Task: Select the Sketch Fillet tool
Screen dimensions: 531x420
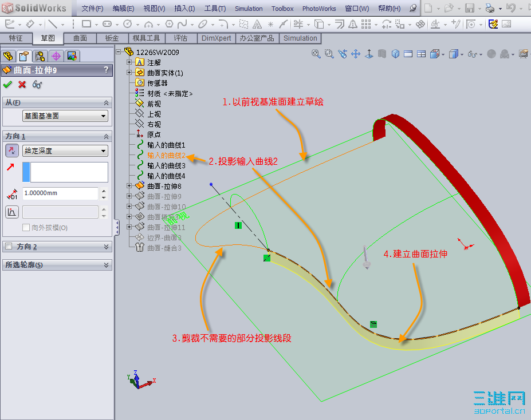Action: coord(223,24)
